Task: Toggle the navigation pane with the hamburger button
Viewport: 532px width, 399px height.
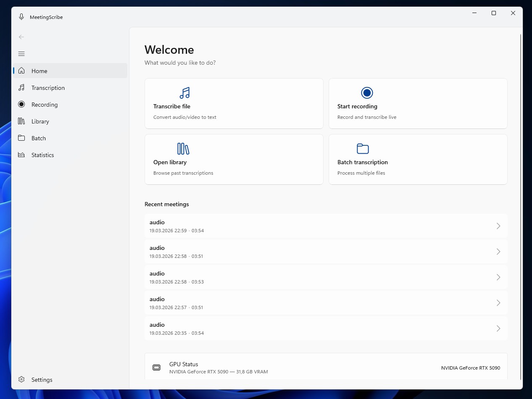Action: [21, 54]
